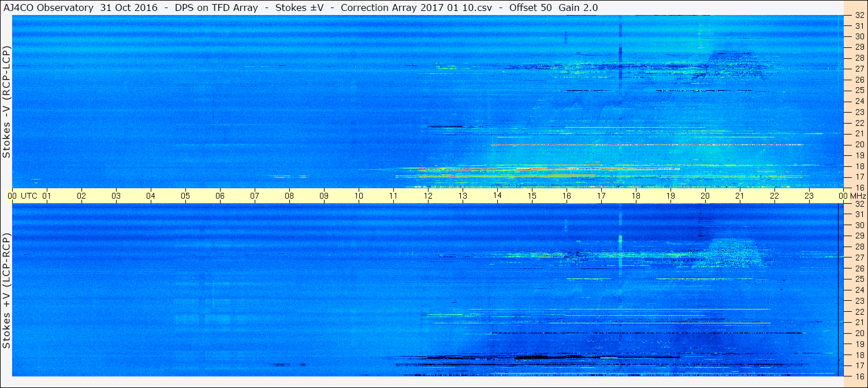This screenshot has height=388, width=868.
Task: Select the 19 hour tick on time axis
Action: [670, 196]
